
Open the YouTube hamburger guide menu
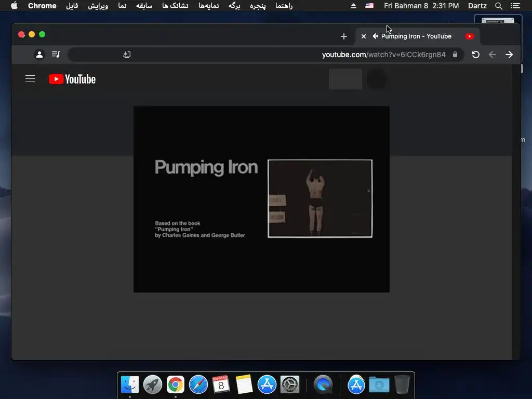pos(30,79)
